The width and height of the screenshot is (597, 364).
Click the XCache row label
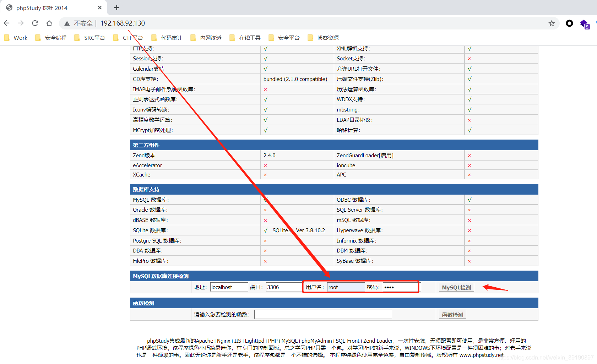pos(142,174)
